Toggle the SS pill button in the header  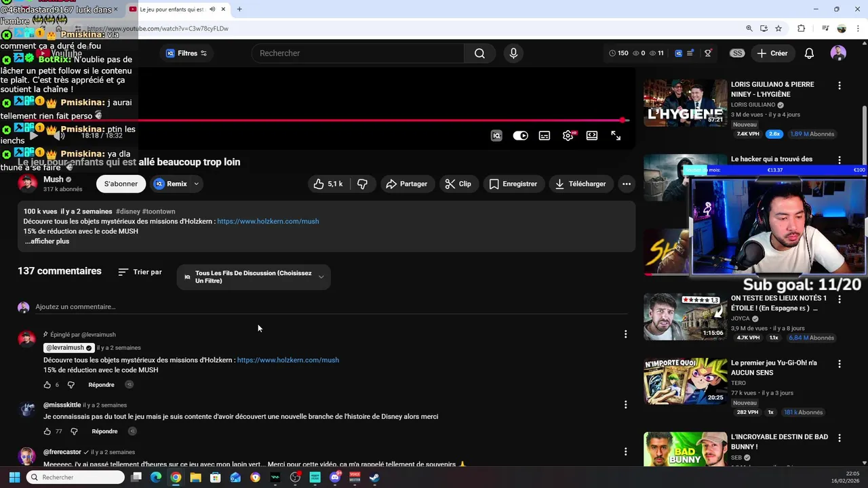(737, 54)
